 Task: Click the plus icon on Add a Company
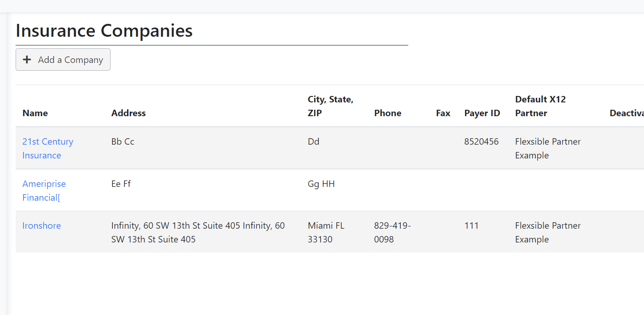[x=27, y=59]
